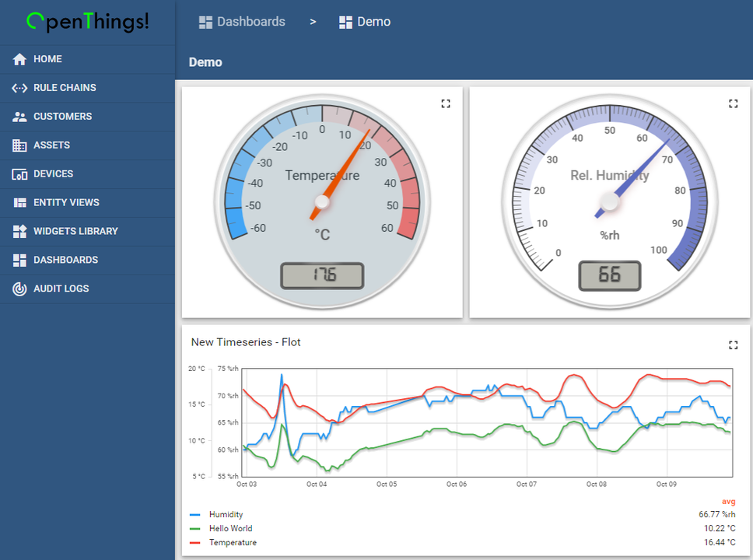Screen dimensions: 753x560
Task: Click the Devices icon in sidebar
Action: 19,174
